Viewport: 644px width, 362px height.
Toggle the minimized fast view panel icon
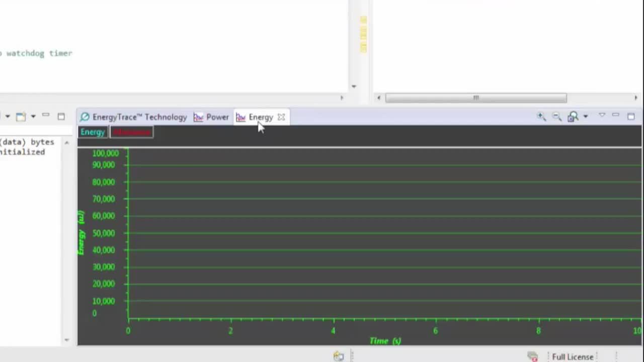(46, 116)
